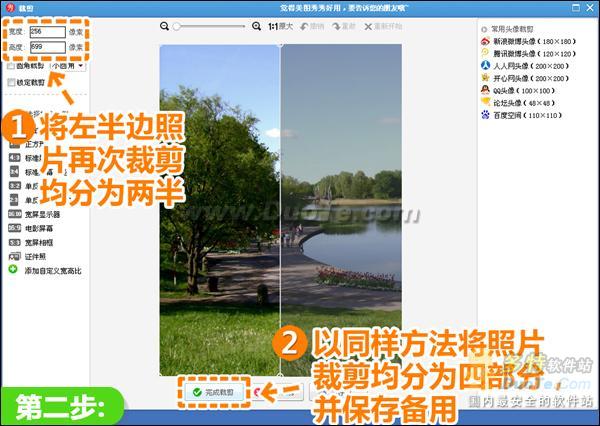600x426 pixels.
Task: Click the 宽度 width input field
Action: pos(47,32)
